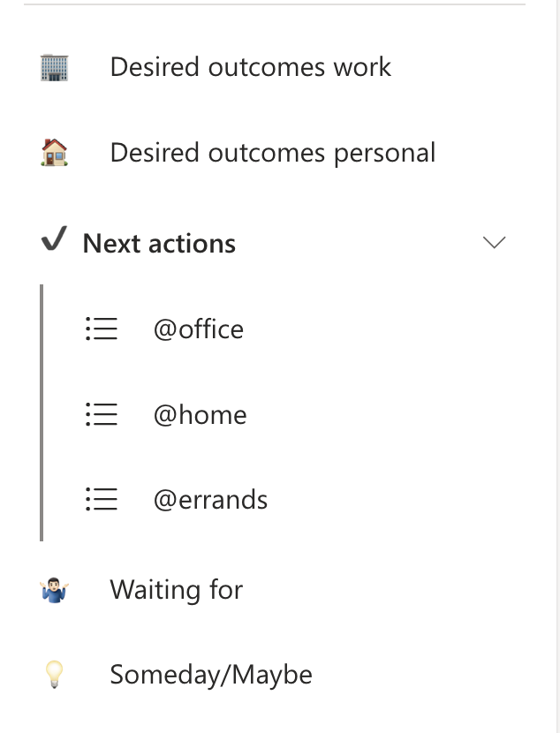This screenshot has height=733, width=560.
Task: Select the Someday/Maybe list
Action: point(210,676)
